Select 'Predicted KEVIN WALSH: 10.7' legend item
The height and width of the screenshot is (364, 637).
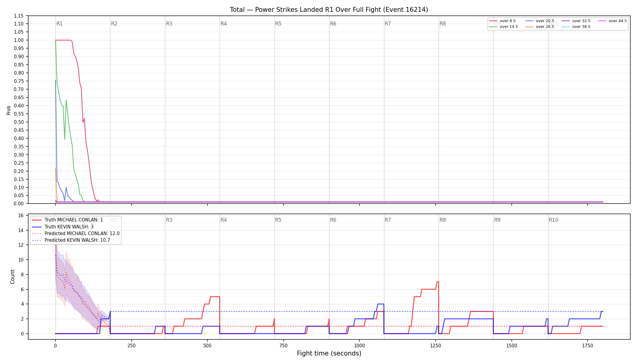pos(71,240)
